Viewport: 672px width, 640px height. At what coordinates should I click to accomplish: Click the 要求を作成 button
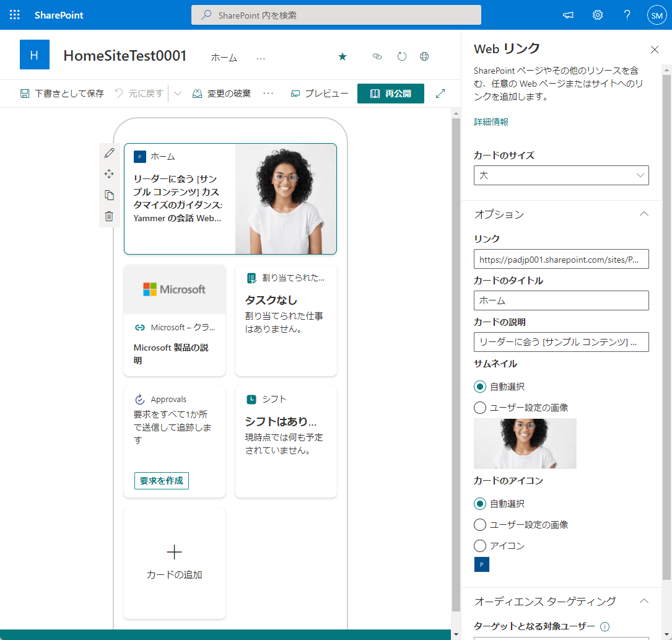[162, 481]
